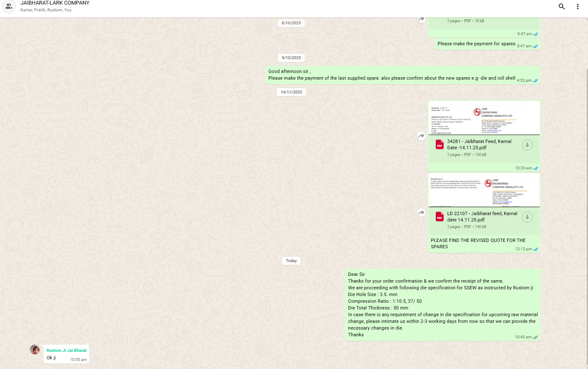
Task: Open preview thumbnail of 34281 PDF
Action: tap(484, 118)
